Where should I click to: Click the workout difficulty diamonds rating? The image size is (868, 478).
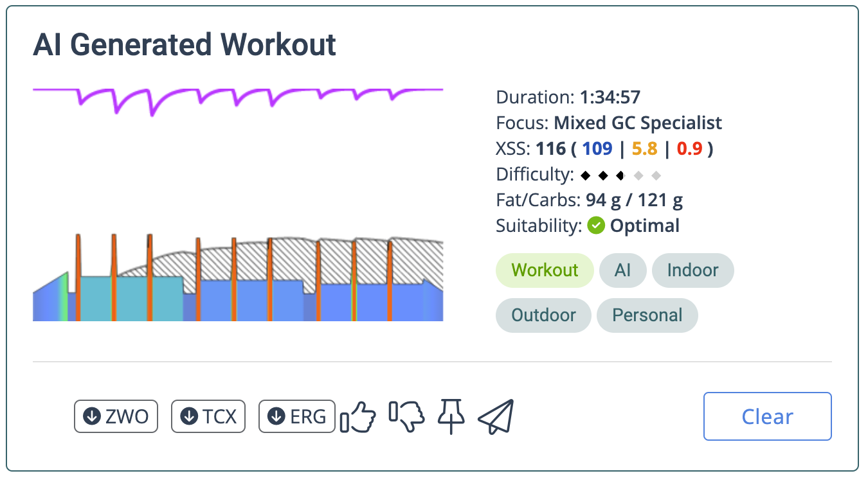[620, 175]
